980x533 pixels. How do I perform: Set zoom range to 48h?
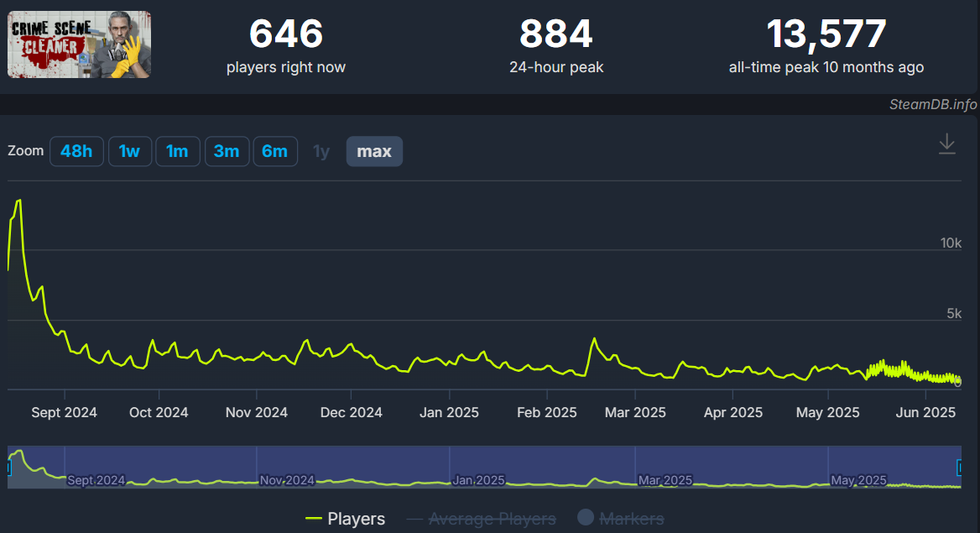(x=76, y=151)
